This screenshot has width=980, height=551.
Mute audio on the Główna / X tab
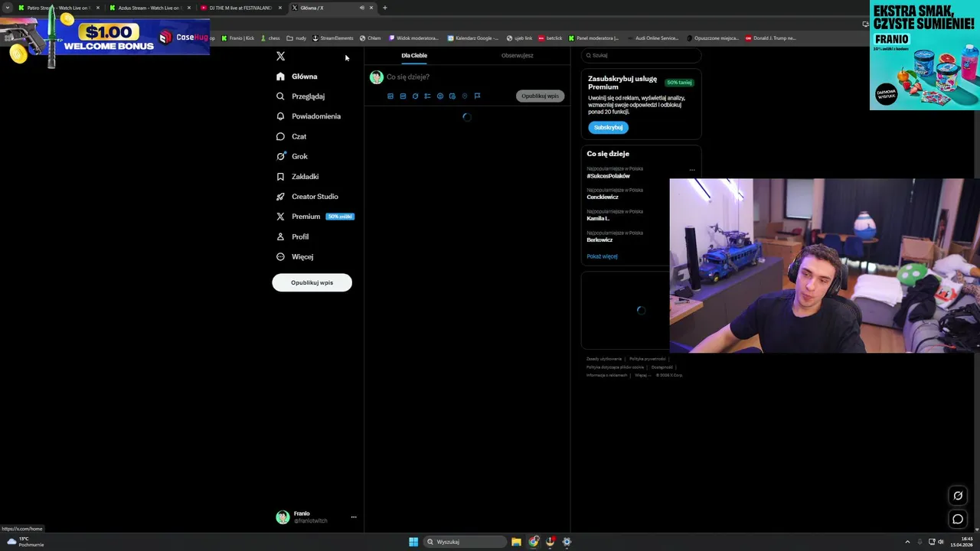pos(361,8)
